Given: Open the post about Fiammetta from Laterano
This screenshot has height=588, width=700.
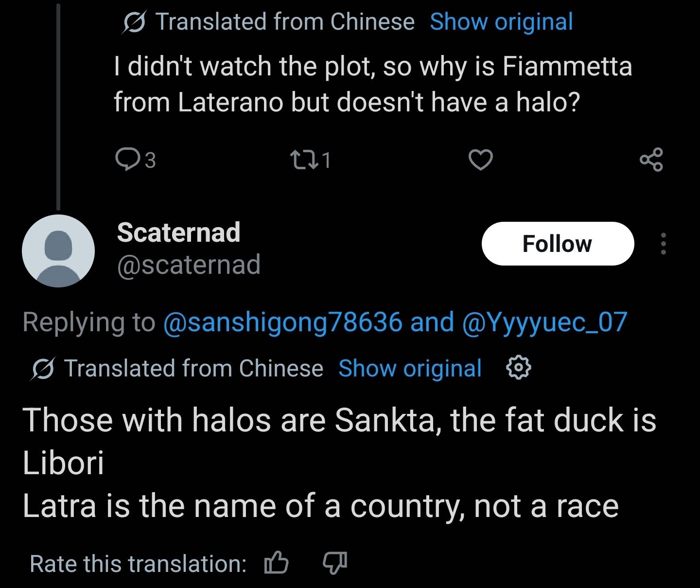Looking at the screenshot, I should pyautogui.click(x=373, y=84).
